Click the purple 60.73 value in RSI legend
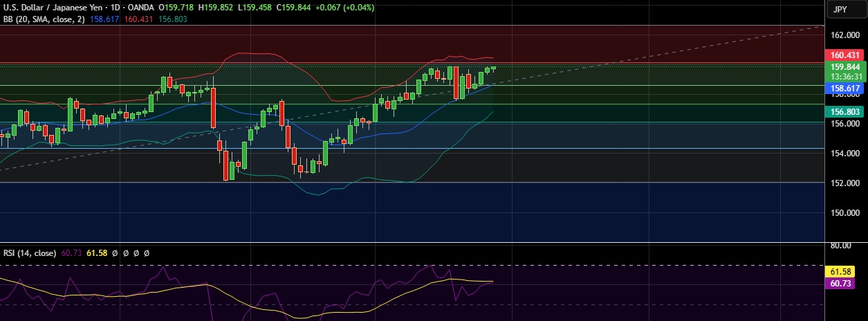This screenshot has width=868, height=321. 71,253
